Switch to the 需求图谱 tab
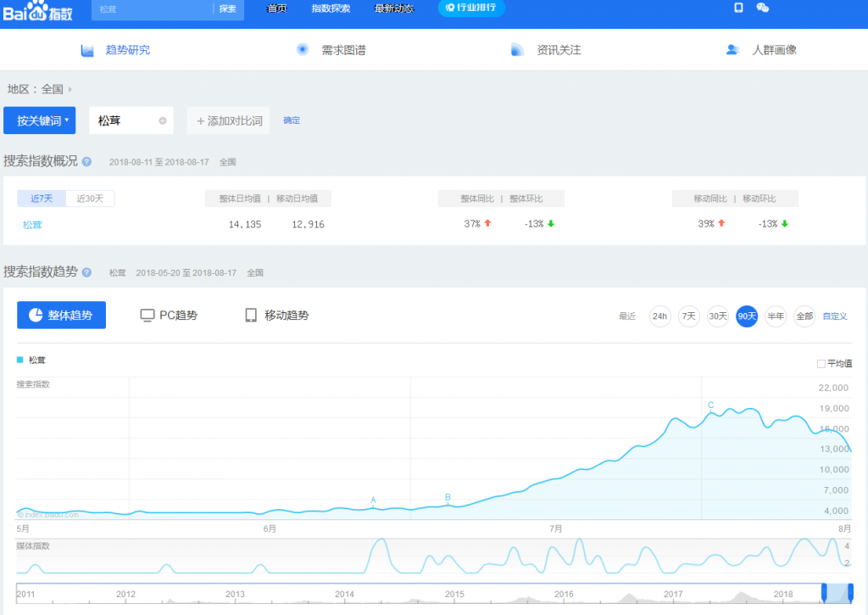The width and height of the screenshot is (868, 615). (331, 50)
